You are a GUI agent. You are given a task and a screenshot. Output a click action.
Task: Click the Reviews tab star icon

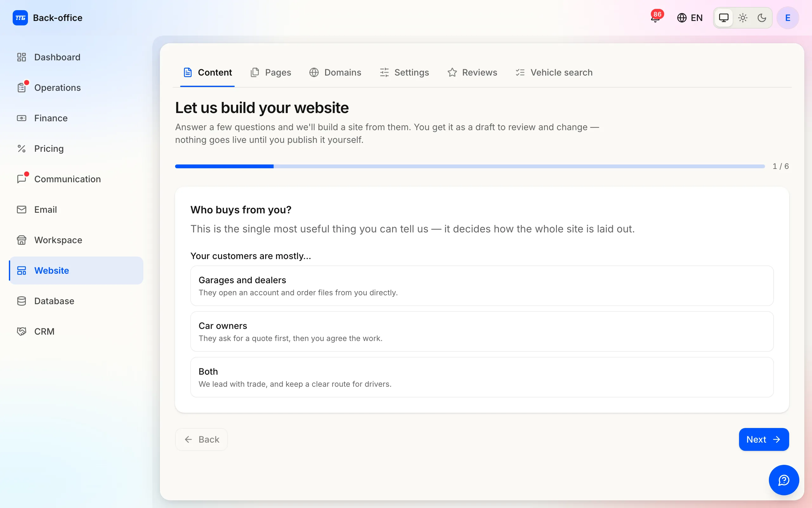coord(452,73)
